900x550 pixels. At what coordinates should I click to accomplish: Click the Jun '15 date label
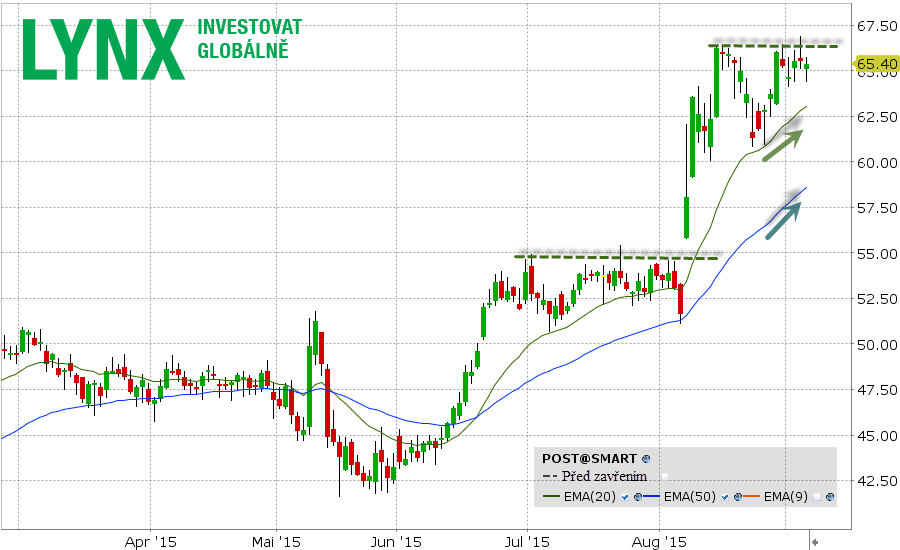tap(396, 541)
